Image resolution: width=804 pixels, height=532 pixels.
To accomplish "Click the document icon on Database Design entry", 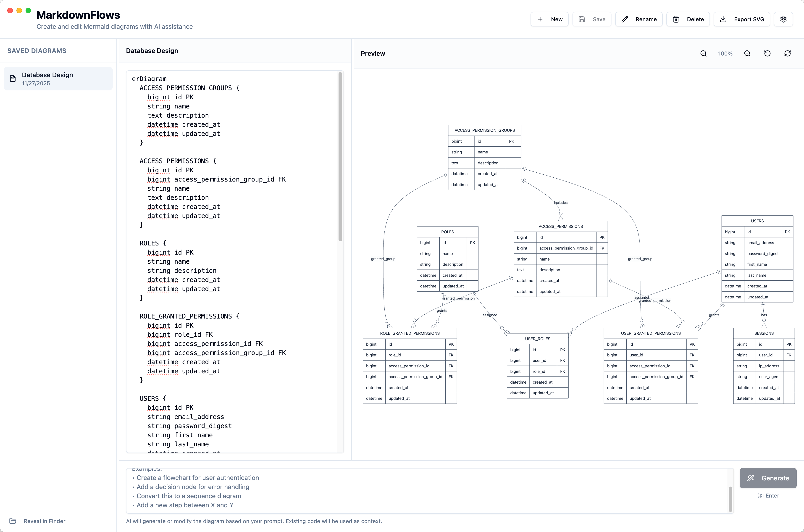I will pos(13,78).
